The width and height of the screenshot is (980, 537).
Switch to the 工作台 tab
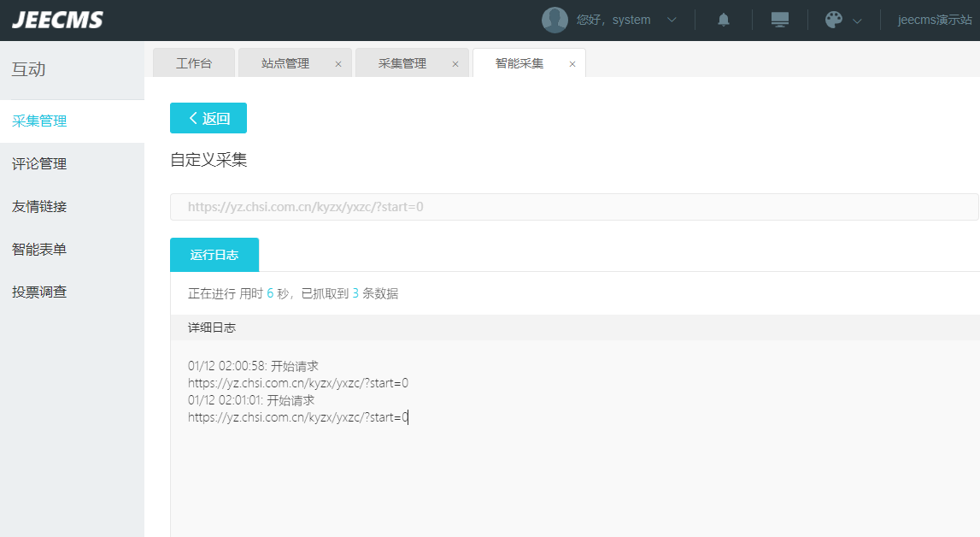[193, 63]
